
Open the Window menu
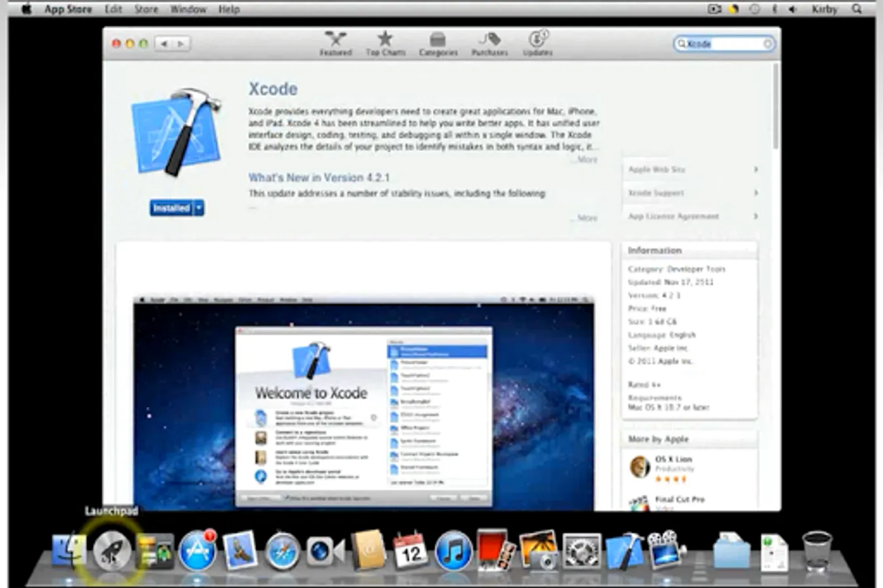(x=188, y=9)
